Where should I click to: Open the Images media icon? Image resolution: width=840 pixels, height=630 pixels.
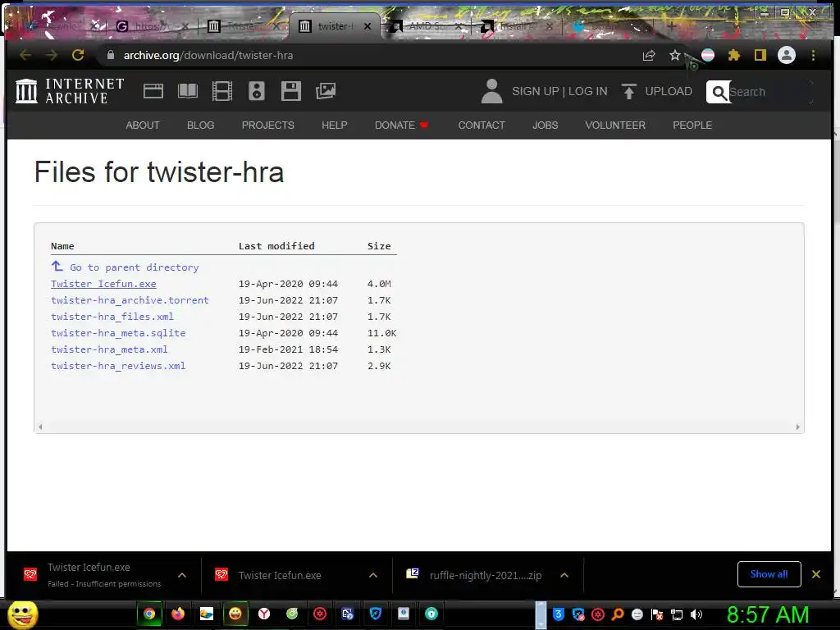[326, 91]
